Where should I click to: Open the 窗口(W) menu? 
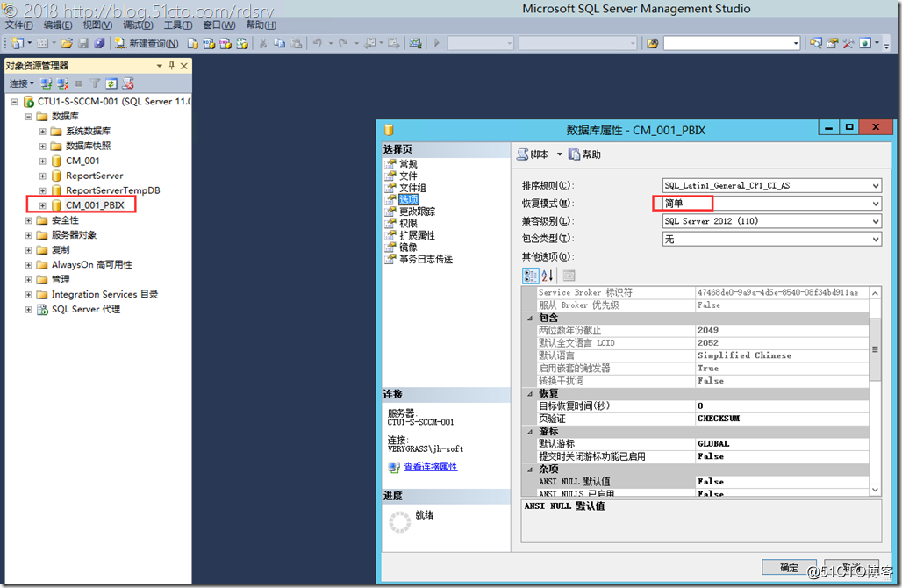(218, 25)
